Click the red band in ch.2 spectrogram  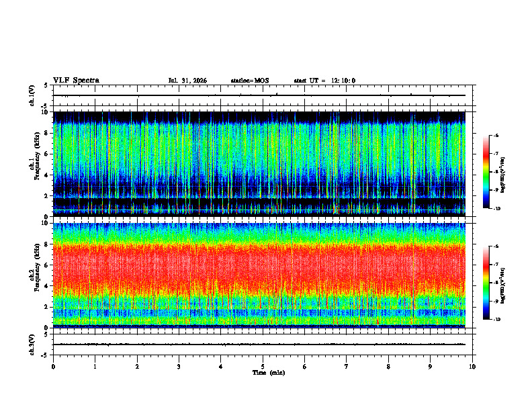(259, 266)
